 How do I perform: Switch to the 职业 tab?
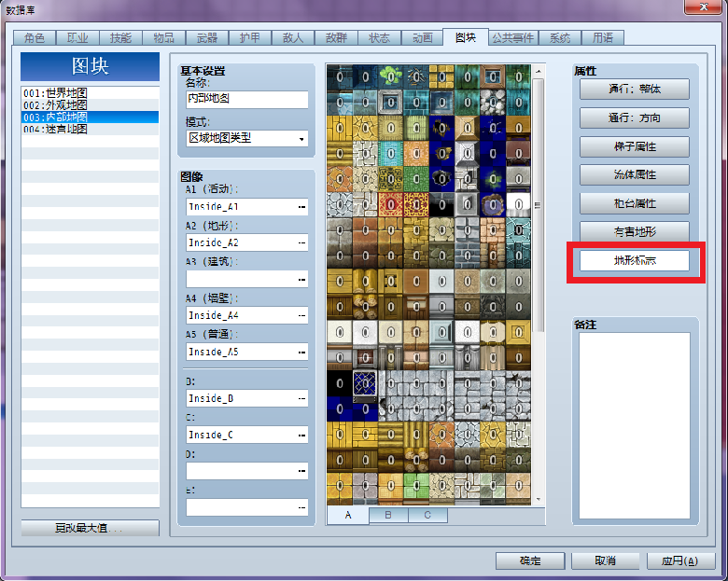click(77, 37)
